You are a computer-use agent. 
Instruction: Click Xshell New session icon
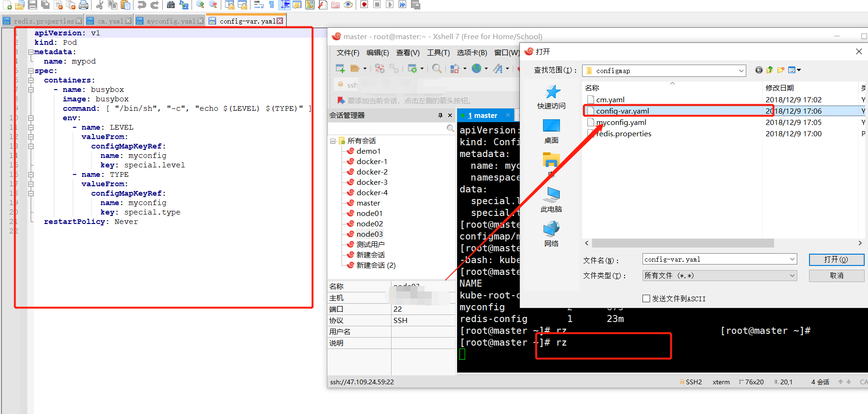coord(340,69)
